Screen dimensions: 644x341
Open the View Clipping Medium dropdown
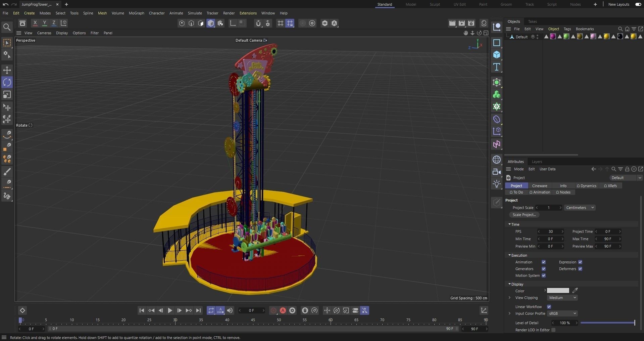click(x=562, y=298)
